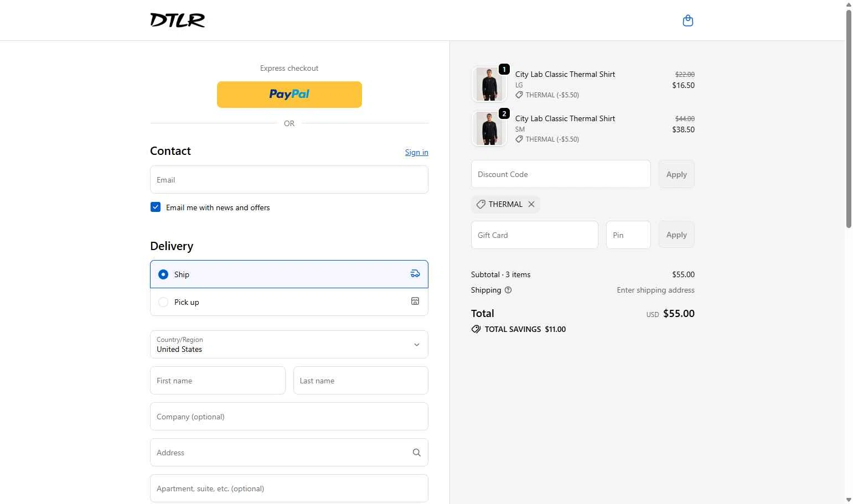Click the tag icon in THERMAL discount chip

tap(481, 204)
